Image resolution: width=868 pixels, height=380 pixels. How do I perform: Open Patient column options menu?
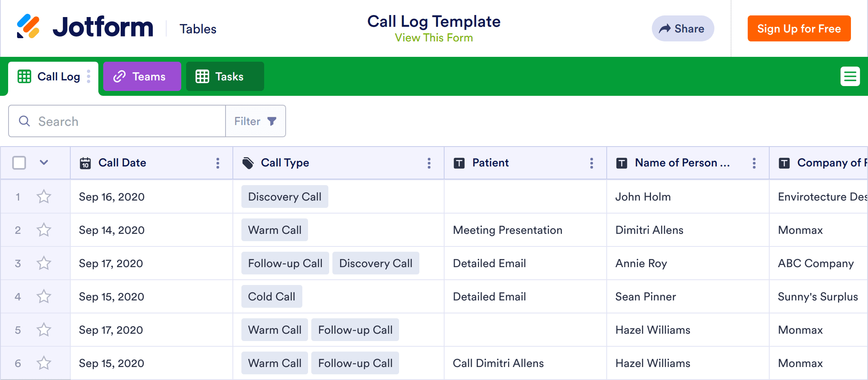coord(591,163)
